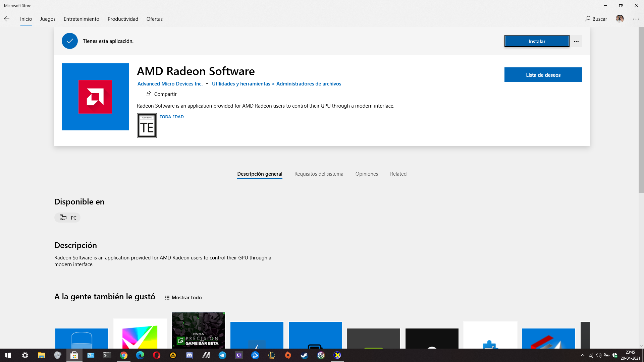Open Twitch from taskbar
644x362 pixels.
click(239, 355)
